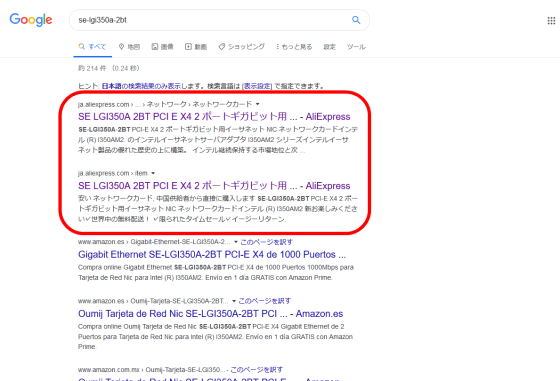Expand dropdown arrow beside ネットワークカード breadcrumb
The image size is (560, 381).
[x=258, y=104]
